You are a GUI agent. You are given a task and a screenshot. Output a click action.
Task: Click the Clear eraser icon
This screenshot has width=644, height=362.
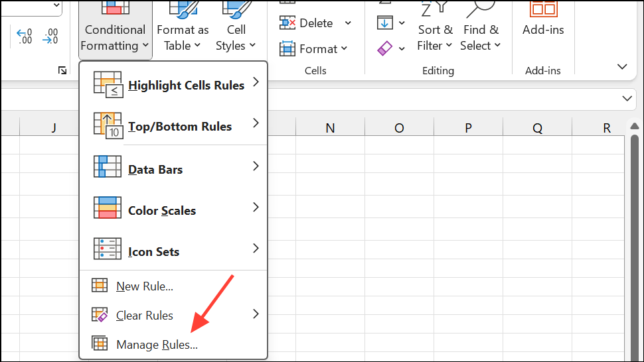(385, 48)
